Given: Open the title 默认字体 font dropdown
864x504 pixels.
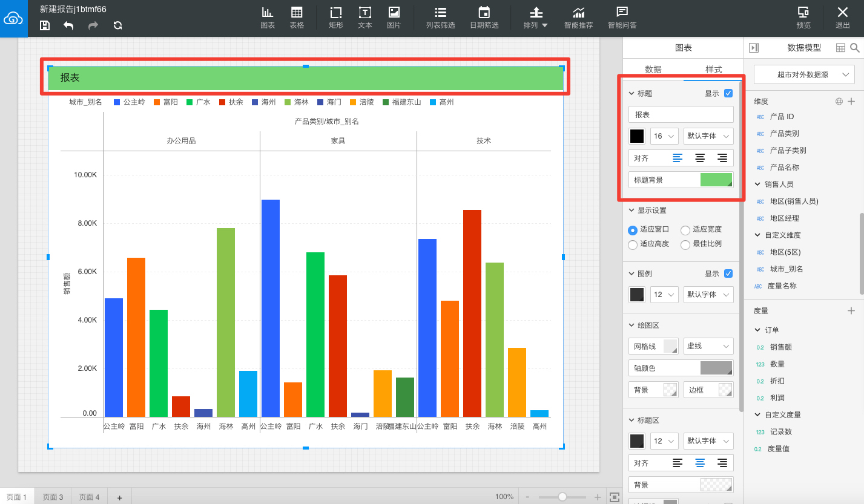Looking at the screenshot, I should coord(708,136).
